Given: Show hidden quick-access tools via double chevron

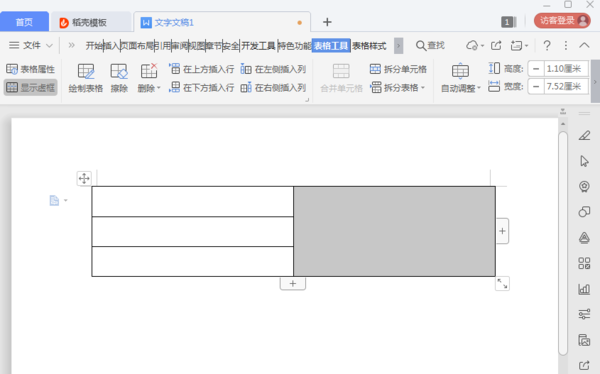Looking at the screenshot, I should (72, 46).
